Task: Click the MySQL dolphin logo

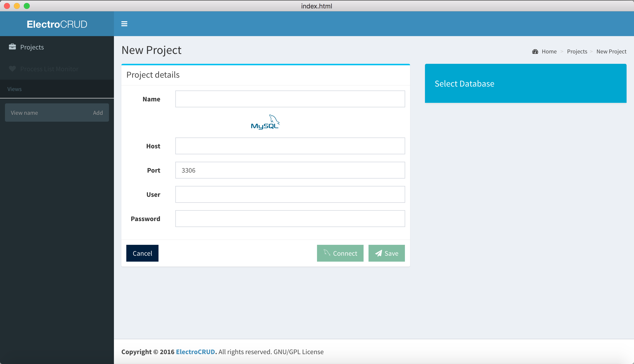Action: coord(265,122)
